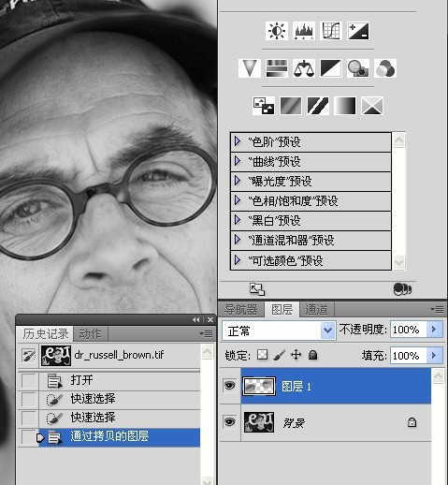Select the first 快速选择 history state
Image resolution: width=448 pixels, height=485 pixels.
(x=119, y=399)
